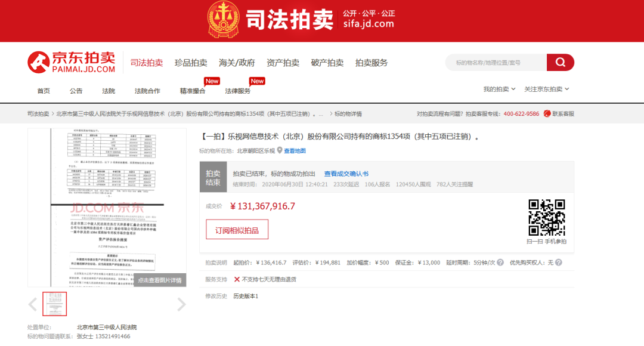Open the 珍品拍卖 navigation tab
Image resolution: width=644 pixels, height=346 pixels.
click(191, 63)
